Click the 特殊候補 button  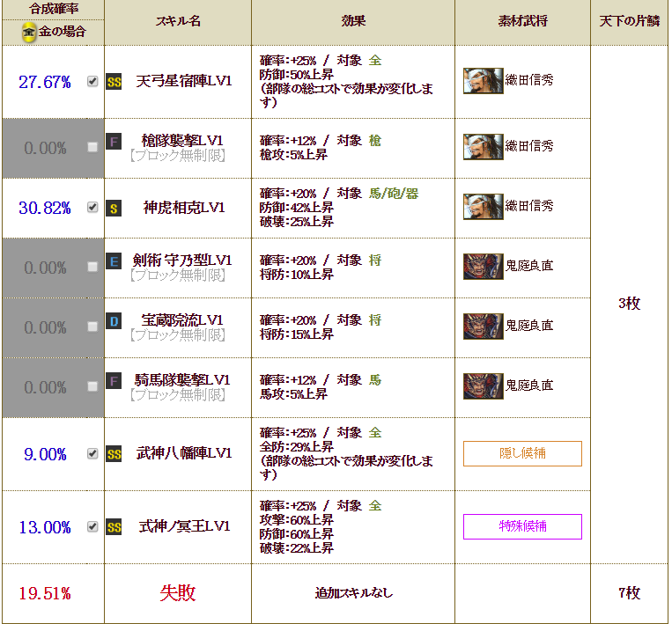(x=522, y=526)
